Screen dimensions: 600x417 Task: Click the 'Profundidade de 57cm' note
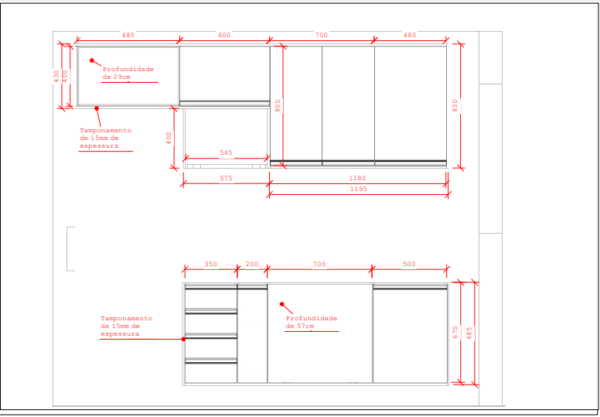point(312,322)
